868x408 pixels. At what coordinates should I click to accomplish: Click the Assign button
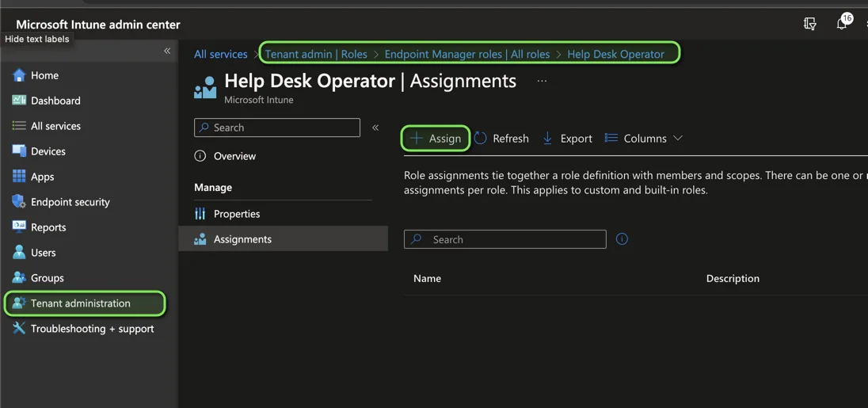[x=436, y=139]
